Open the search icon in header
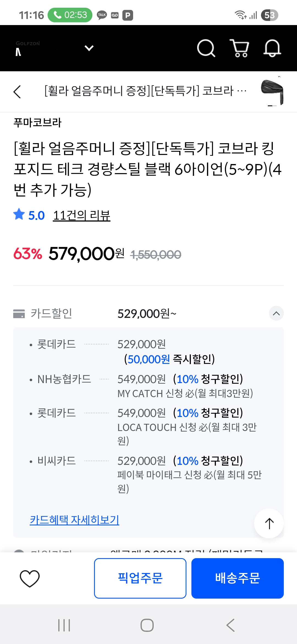Image resolution: width=297 pixels, height=644 pixels. 206,48
